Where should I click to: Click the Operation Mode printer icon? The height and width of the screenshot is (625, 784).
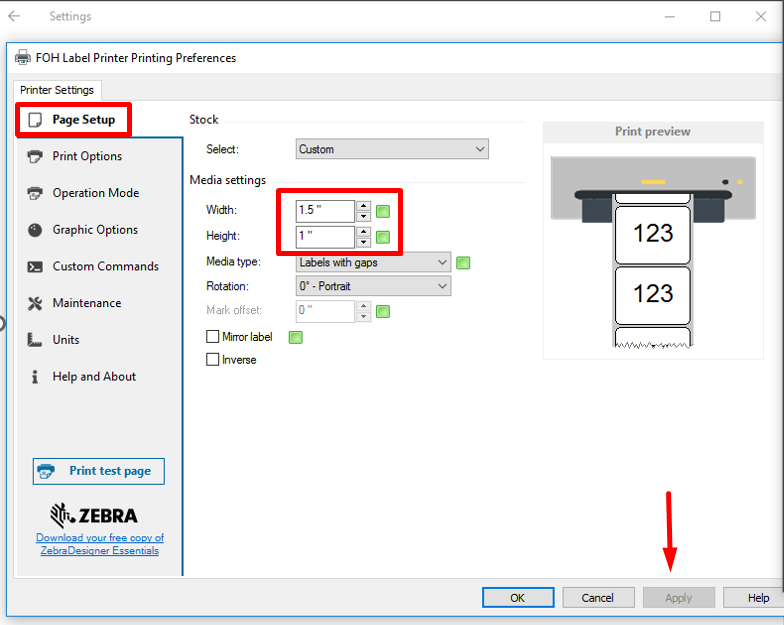coord(35,193)
